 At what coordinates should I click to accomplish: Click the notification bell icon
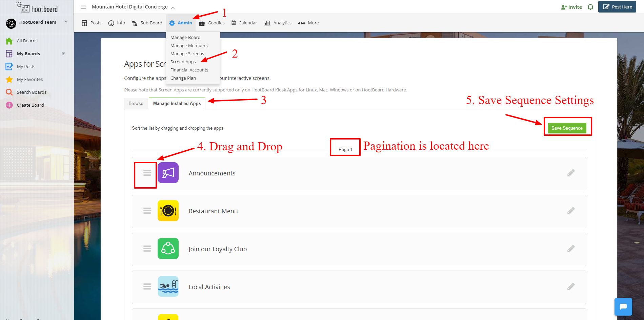coord(590,7)
